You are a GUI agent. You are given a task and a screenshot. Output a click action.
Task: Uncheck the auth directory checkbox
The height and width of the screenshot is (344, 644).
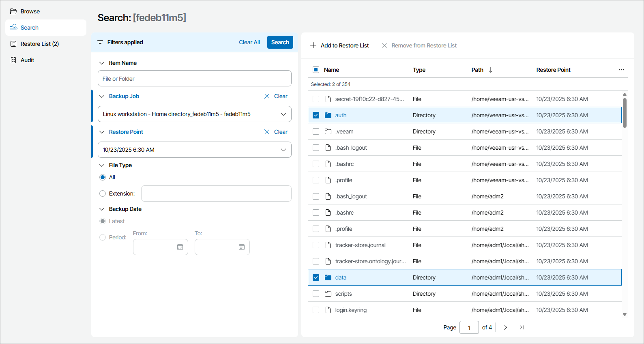point(316,115)
